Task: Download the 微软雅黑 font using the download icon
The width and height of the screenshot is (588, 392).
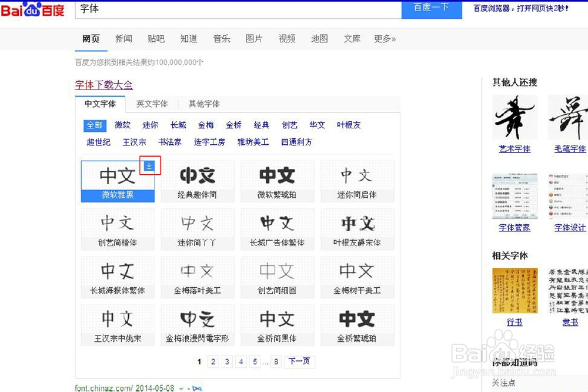Action: click(x=150, y=166)
